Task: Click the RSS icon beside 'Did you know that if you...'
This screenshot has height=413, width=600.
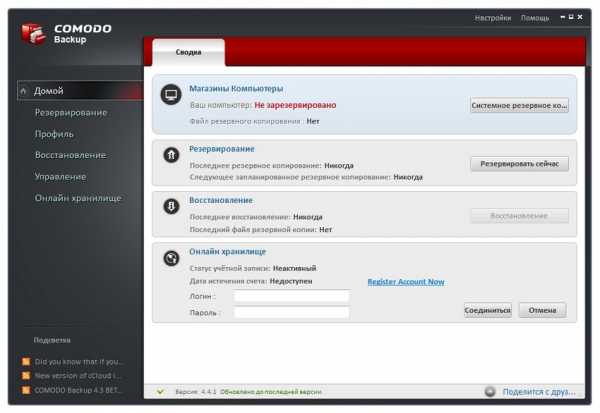Action: [26, 361]
